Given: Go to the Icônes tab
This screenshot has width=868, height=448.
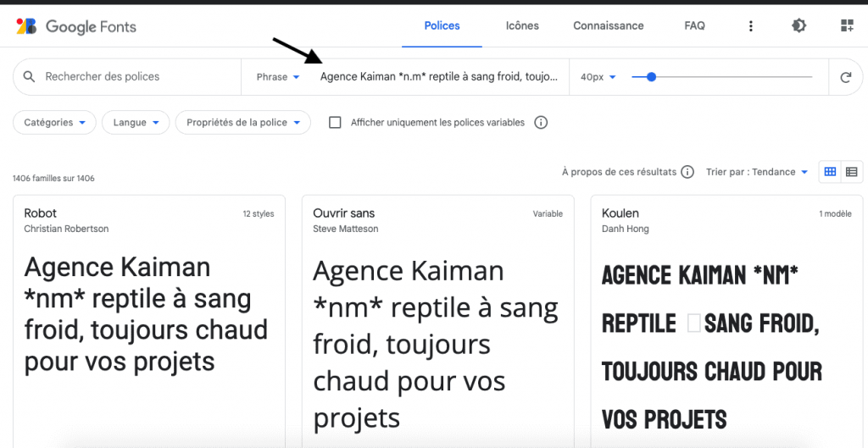Looking at the screenshot, I should tap(522, 26).
